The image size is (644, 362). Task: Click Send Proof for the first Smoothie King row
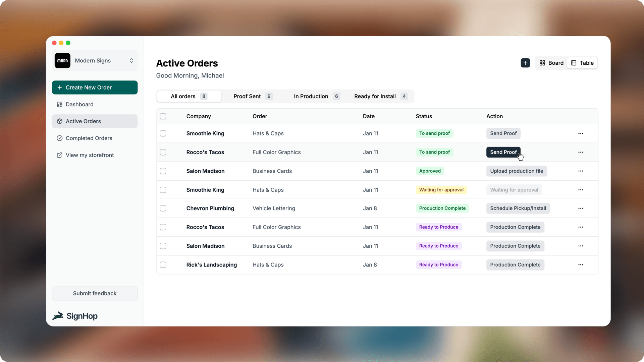click(503, 133)
